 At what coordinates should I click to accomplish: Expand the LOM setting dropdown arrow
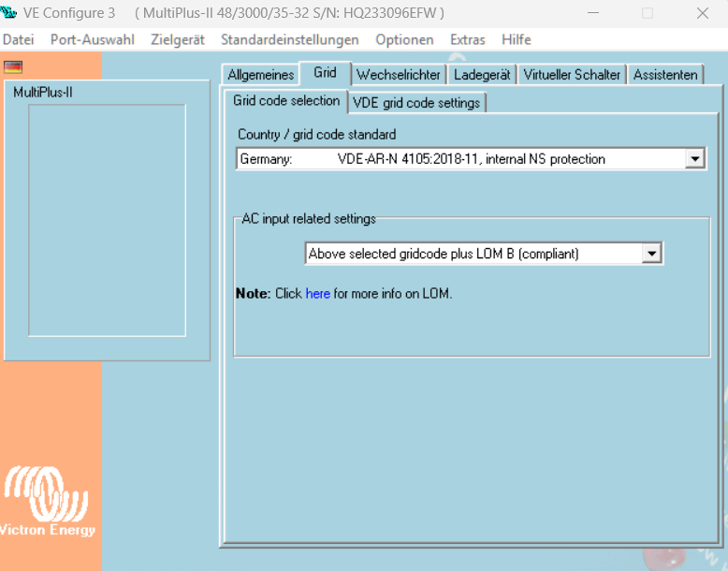coord(651,254)
